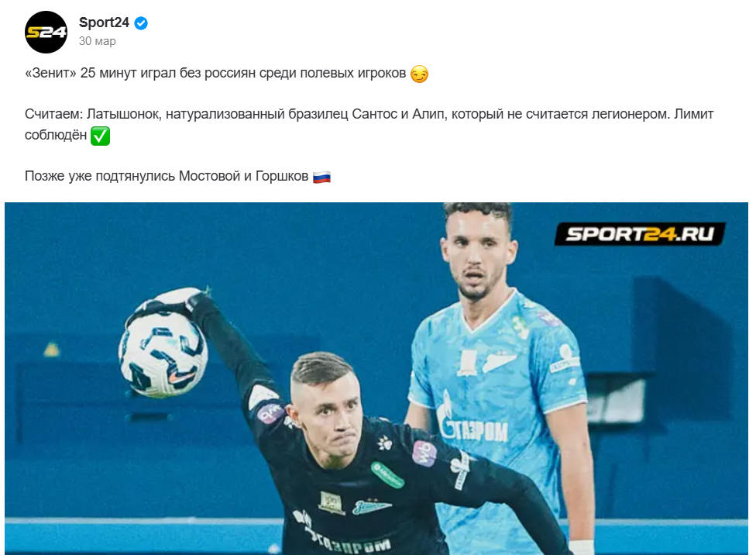
Task: Click the word «Лимит» in the post text
Action: point(694,115)
